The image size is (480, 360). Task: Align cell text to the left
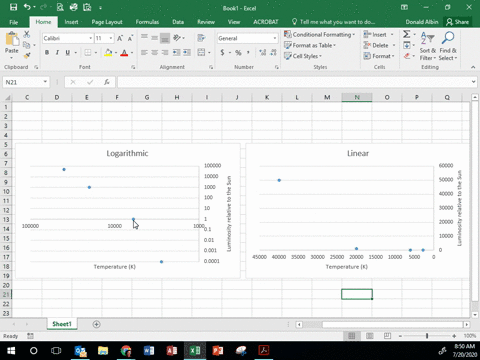click(x=144, y=53)
